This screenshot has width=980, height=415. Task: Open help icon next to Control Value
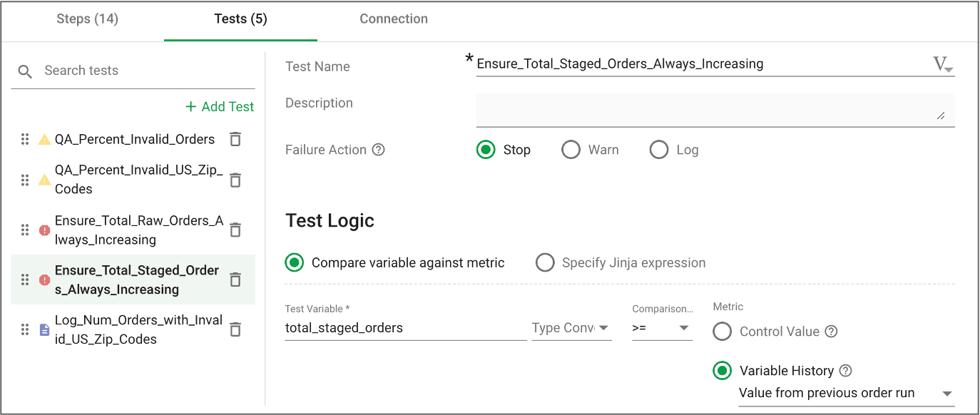pyautogui.click(x=831, y=332)
